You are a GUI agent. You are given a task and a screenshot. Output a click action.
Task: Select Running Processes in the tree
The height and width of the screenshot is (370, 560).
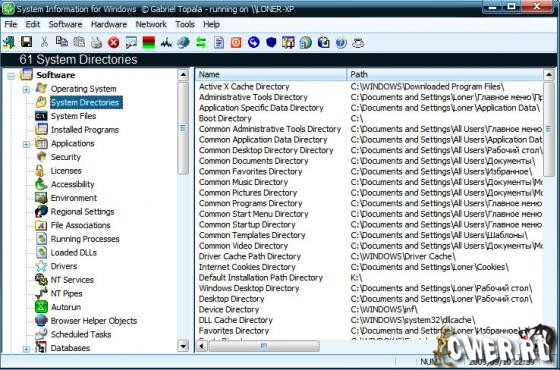[x=85, y=239]
